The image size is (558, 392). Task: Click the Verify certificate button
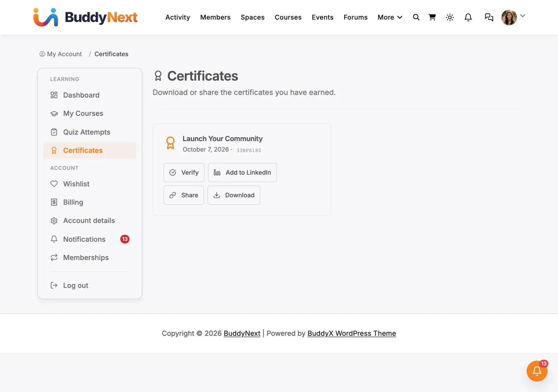coord(184,172)
